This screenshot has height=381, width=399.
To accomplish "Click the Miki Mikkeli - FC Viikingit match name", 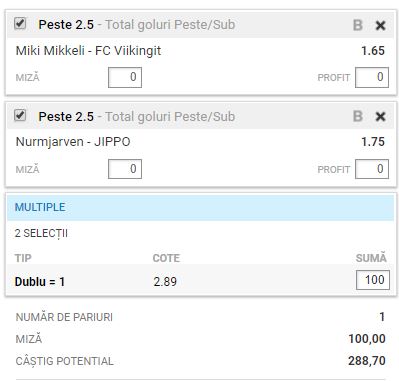I will tap(88, 51).
